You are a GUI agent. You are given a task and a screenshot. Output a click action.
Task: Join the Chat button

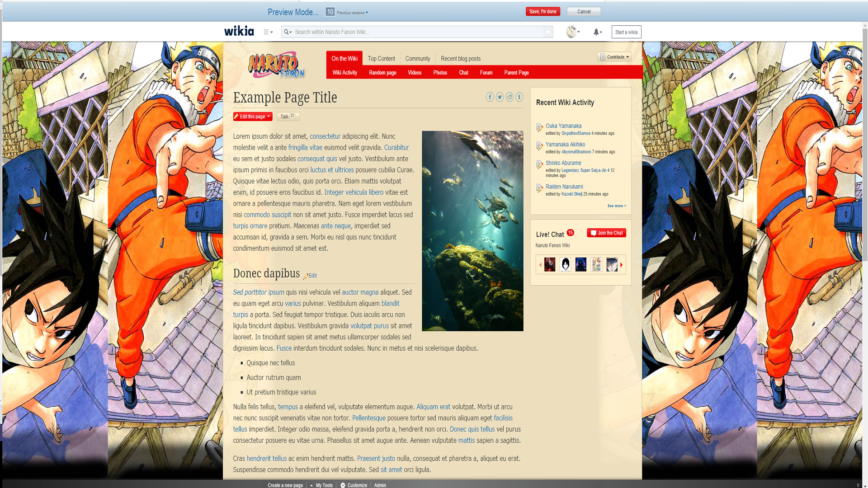click(x=606, y=233)
